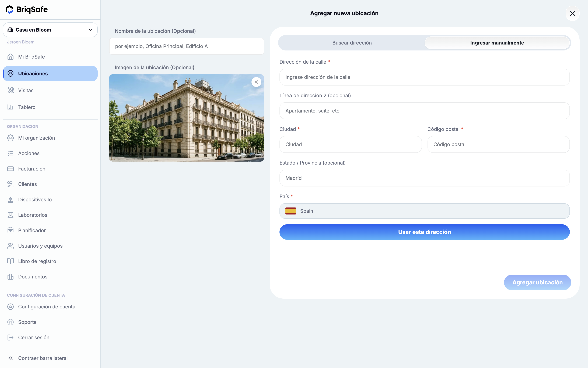The image size is (588, 368).
Task: Open Libro de registro
Action: coord(50,261)
